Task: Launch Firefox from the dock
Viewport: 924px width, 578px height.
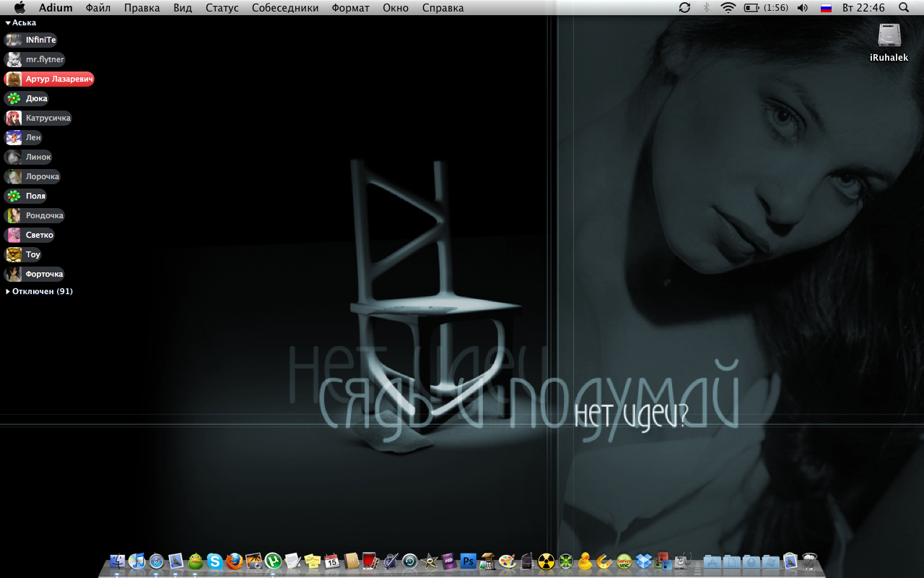Action: click(x=234, y=561)
